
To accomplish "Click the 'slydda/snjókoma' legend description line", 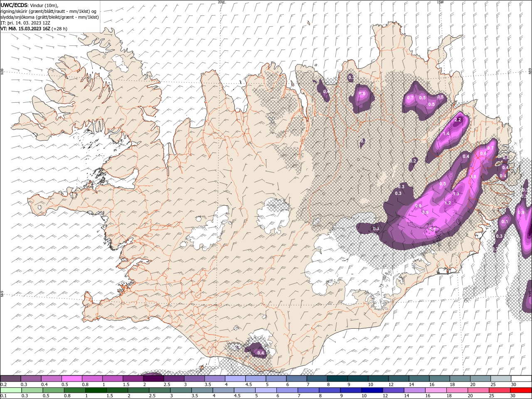I will (50, 17).
